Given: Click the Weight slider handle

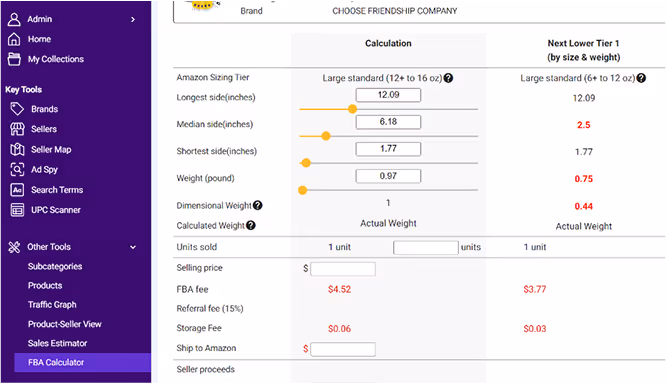Looking at the screenshot, I should [x=302, y=190].
